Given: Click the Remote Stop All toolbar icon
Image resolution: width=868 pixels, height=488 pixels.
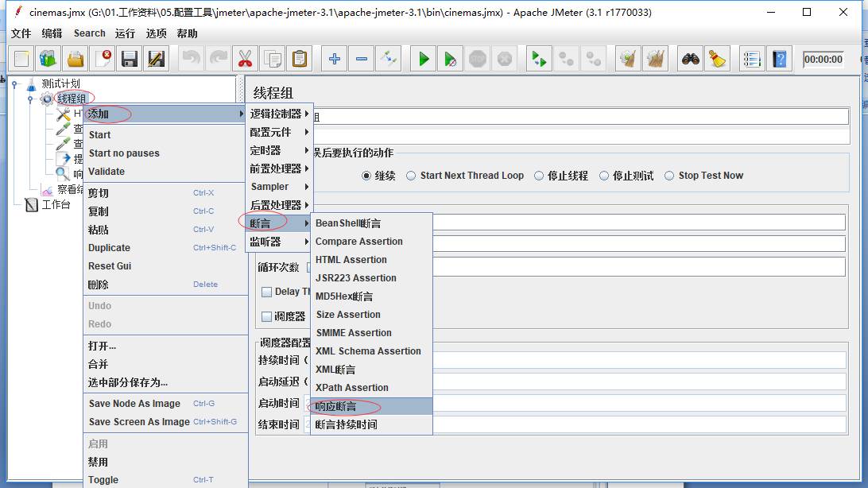Looking at the screenshot, I should click(x=566, y=59).
